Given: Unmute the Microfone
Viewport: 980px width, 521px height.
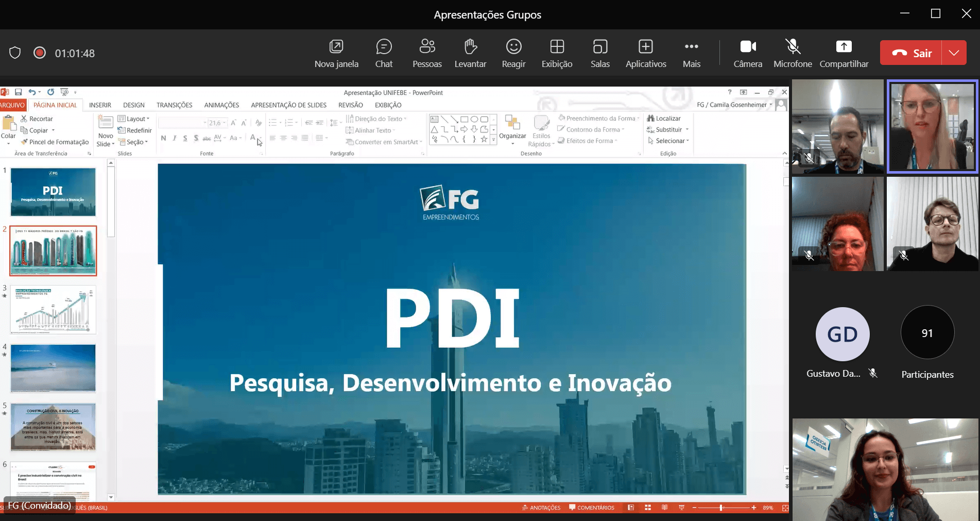Looking at the screenshot, I should click(x=793, y=53).
